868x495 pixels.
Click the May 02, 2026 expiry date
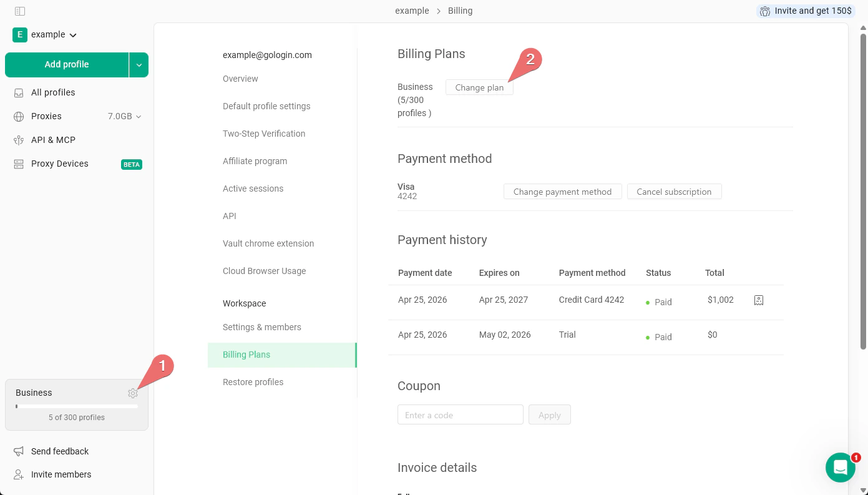click(505, 335)
